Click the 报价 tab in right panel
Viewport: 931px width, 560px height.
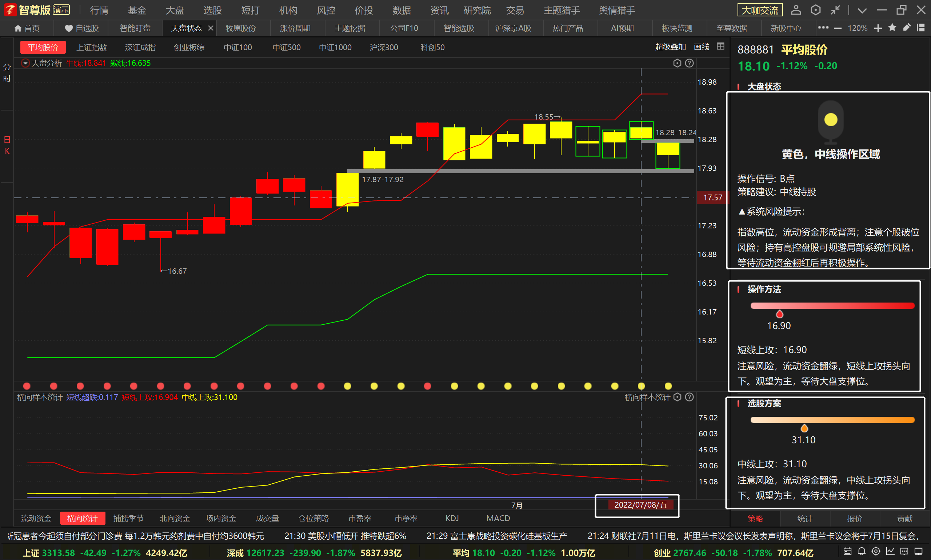tap(854, 519)
